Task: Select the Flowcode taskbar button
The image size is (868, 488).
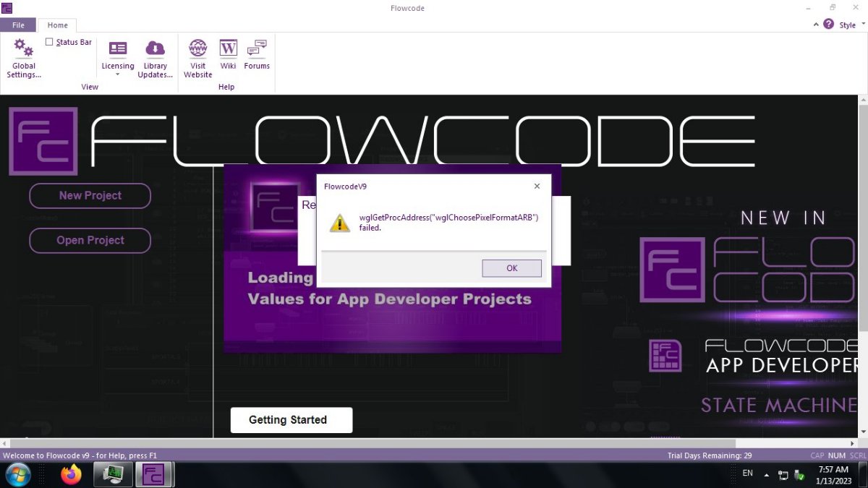Action: click(x=153, y=475)
